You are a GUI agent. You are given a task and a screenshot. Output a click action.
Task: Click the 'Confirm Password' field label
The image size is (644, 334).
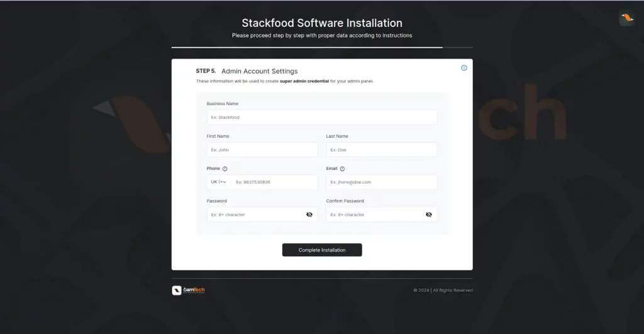click(345, 201)
